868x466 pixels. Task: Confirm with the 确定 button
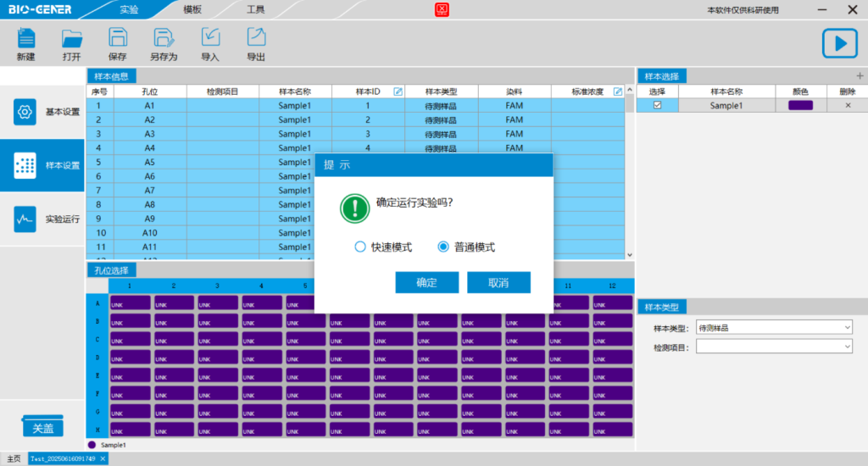pyautogui.click(x=427, y=282)
